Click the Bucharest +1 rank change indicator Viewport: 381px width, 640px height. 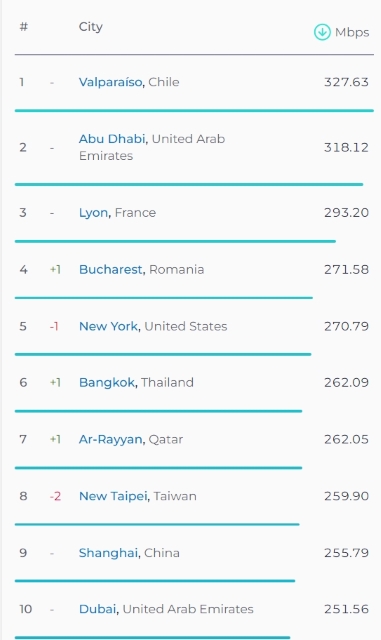point(55,269)
